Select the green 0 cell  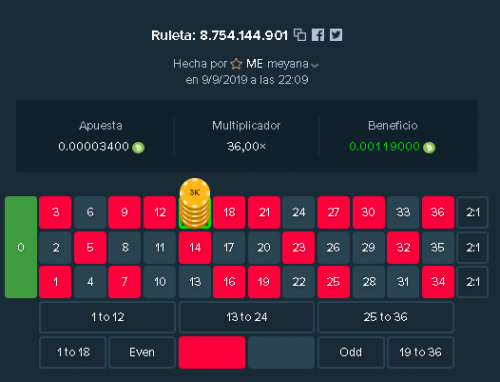point(21,247)
